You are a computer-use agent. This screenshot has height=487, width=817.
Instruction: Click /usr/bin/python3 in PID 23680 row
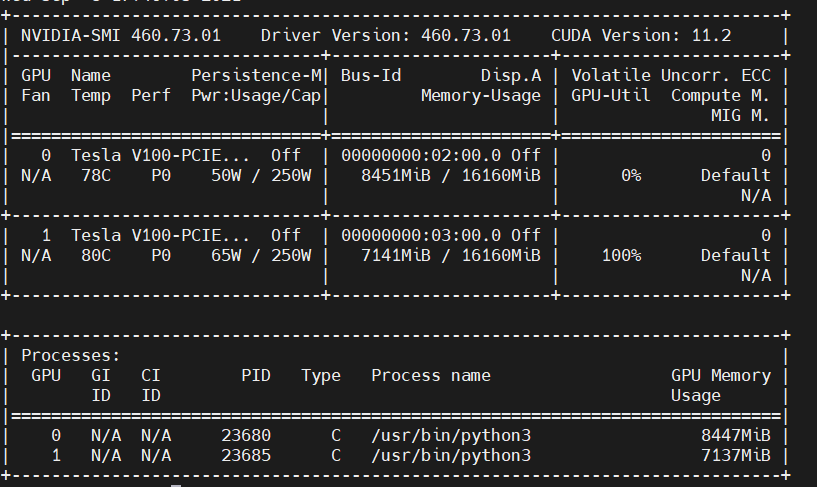[x=451, y=436]
